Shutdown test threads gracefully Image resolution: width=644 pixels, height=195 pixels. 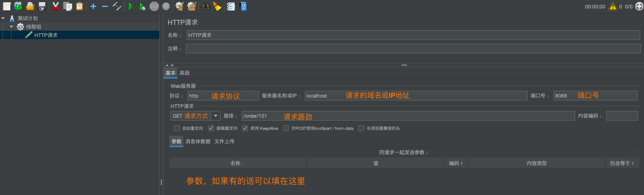coord(166,6)
